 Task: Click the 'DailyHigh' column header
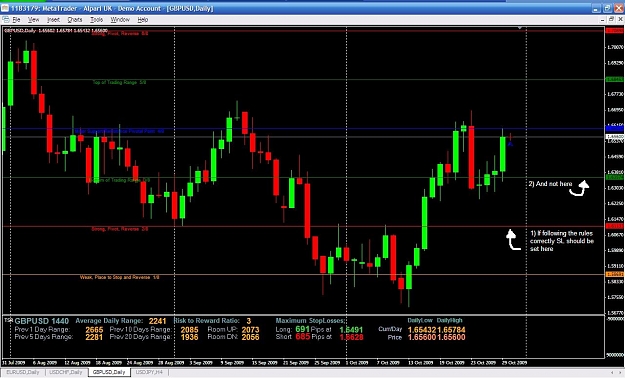450,321
